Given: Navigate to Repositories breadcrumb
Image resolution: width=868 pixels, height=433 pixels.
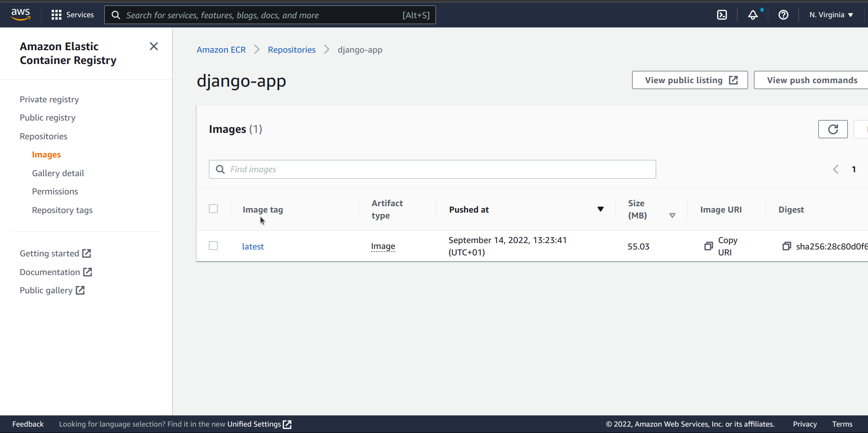Looking at the screenshot, I should [291, 50].
